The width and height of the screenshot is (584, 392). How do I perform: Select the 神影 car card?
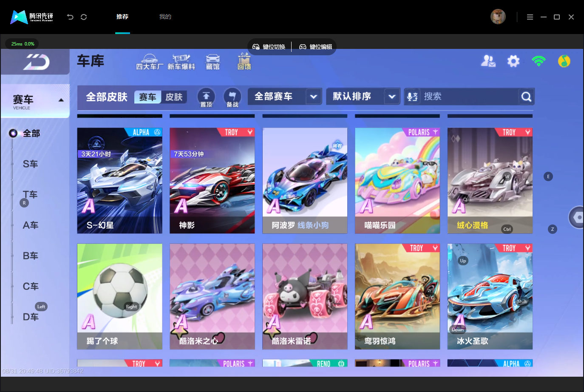pyautogui.click(x=212, y=181)
